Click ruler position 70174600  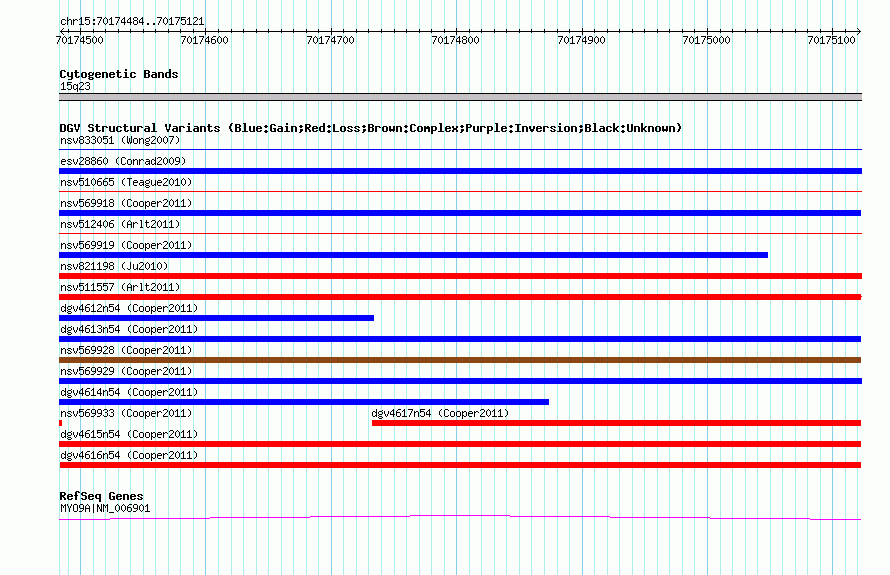204,40
